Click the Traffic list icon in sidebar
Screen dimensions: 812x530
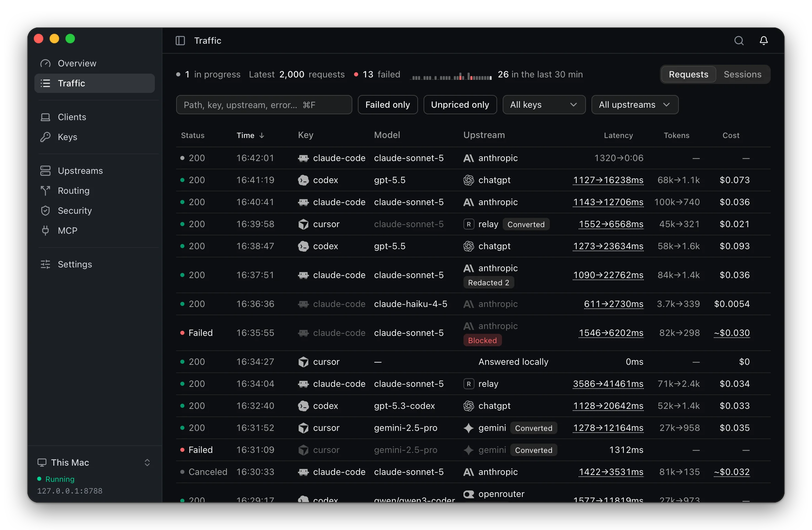(45, 83)
